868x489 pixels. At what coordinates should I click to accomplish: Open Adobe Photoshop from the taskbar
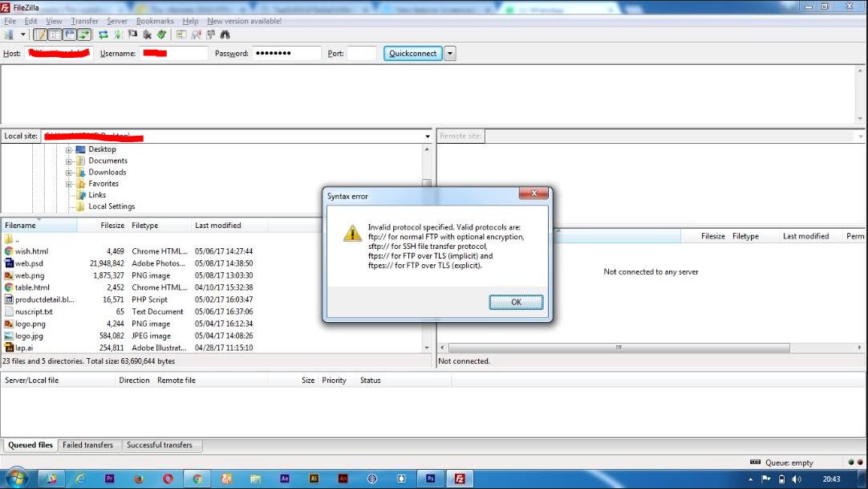[430, 479]
